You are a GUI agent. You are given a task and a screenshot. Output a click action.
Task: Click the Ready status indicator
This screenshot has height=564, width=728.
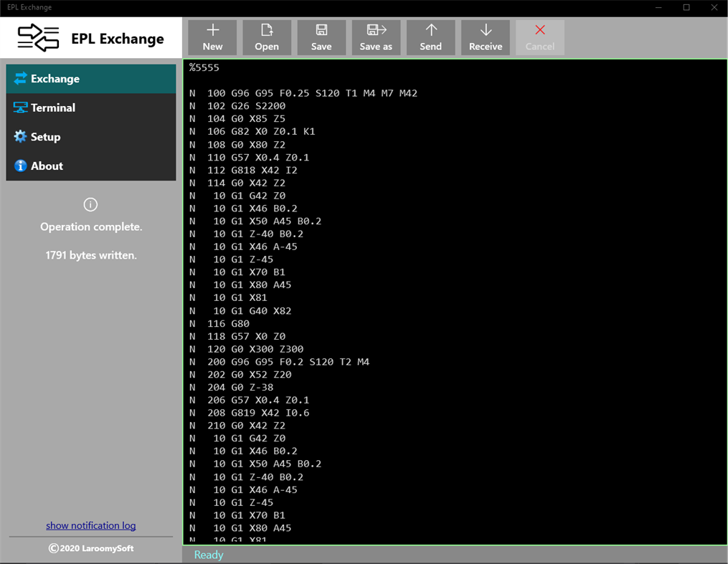click(x=208, y=555)
